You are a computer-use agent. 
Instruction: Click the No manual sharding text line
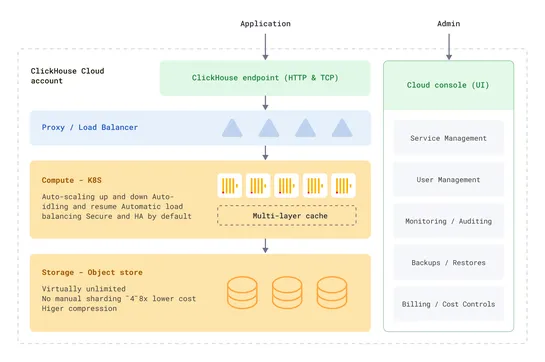(x=119, y=298)
